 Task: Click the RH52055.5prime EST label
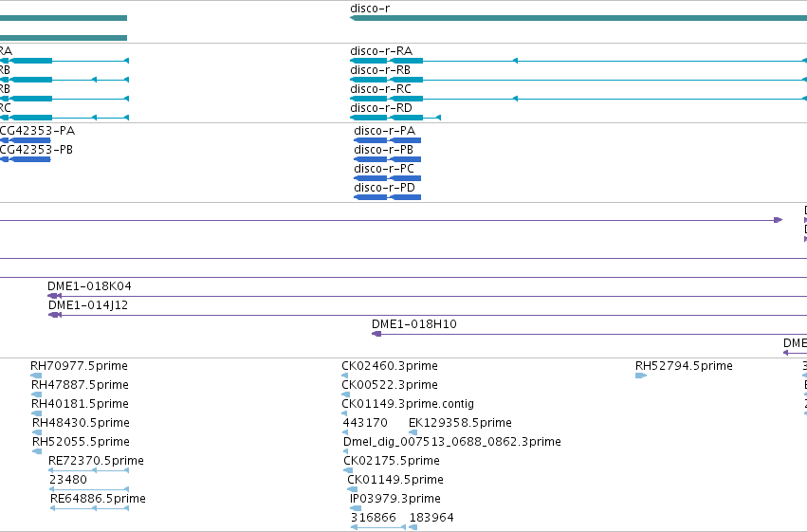tap(81, 442)
